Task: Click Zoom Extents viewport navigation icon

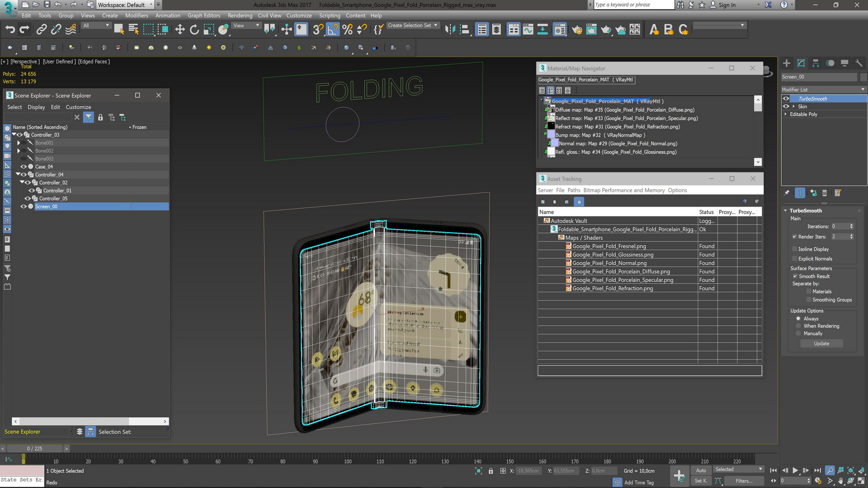Action: tap(851, 470)
